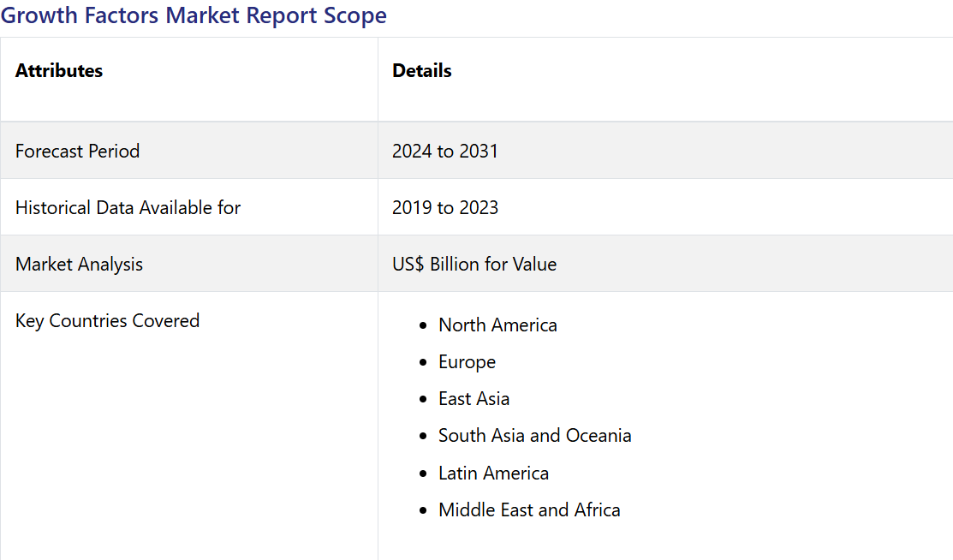Click North America in the list
Viewport: 953px width, 560px height.
pyautogui.click(x=497, y=325)
